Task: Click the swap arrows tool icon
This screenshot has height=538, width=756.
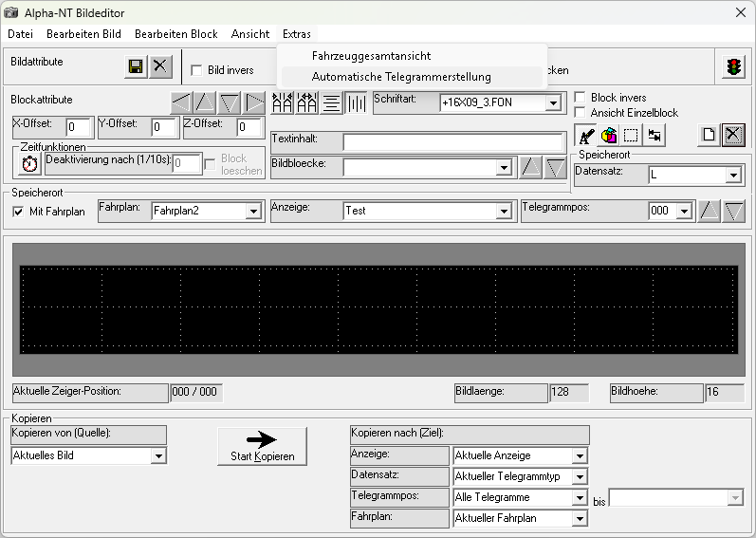Action: [655, 135]
